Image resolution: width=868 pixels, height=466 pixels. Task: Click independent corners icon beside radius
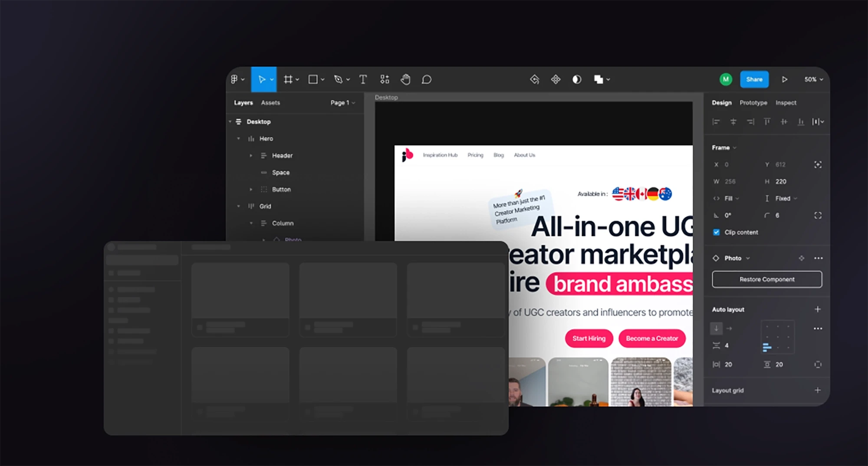click(818, 215)
